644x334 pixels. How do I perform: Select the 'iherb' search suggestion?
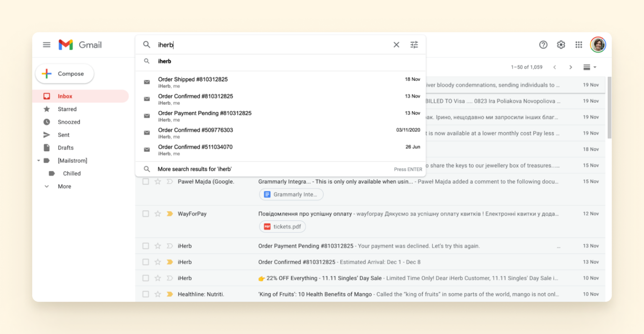(280, 61)
